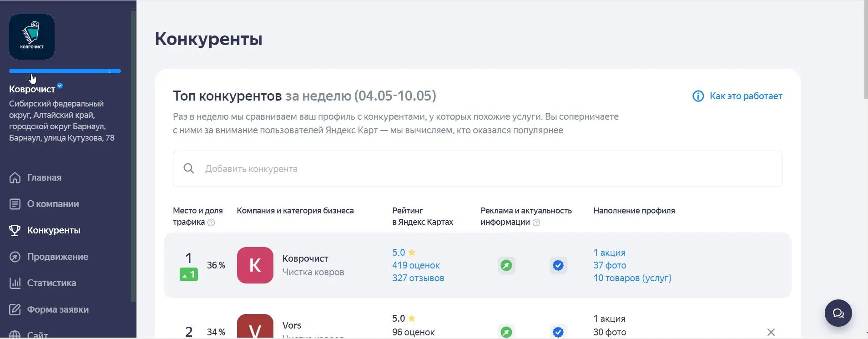Click the info icon next to Как это работает
The height and width of the screenshot is (339, 868).
(x=698, y=96)
